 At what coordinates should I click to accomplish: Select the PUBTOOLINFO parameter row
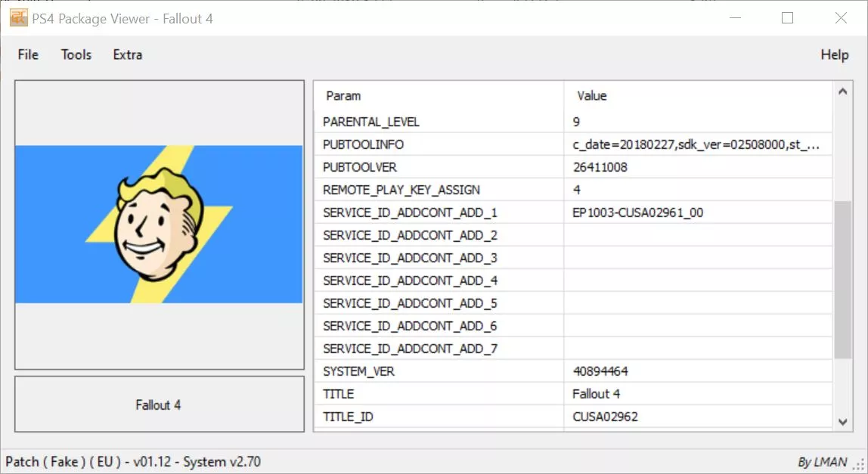click(363, 144)
